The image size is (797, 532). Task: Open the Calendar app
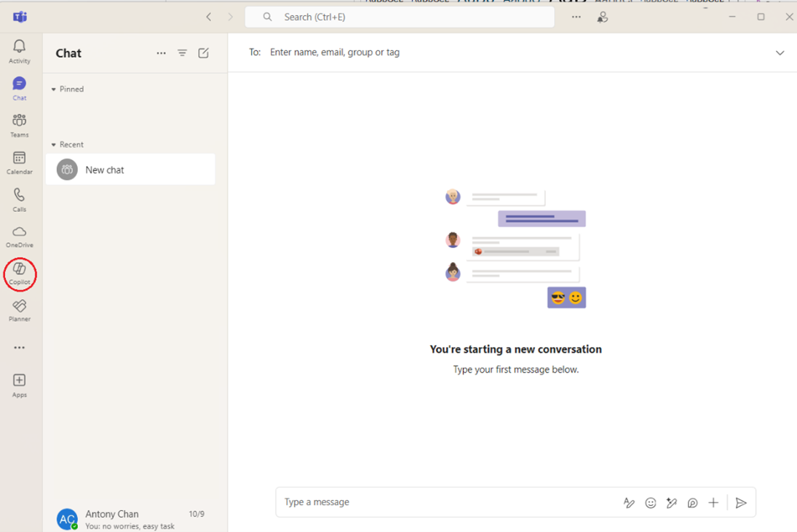tap(20, 162)
